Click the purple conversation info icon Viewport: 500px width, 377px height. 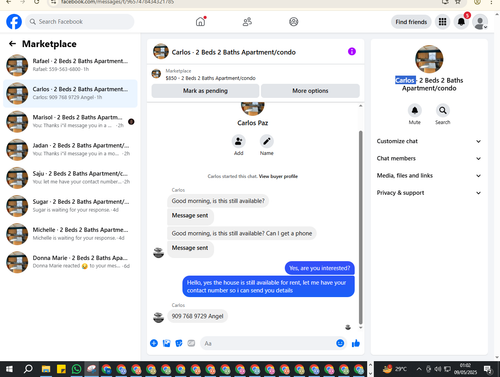click(352, 51)
